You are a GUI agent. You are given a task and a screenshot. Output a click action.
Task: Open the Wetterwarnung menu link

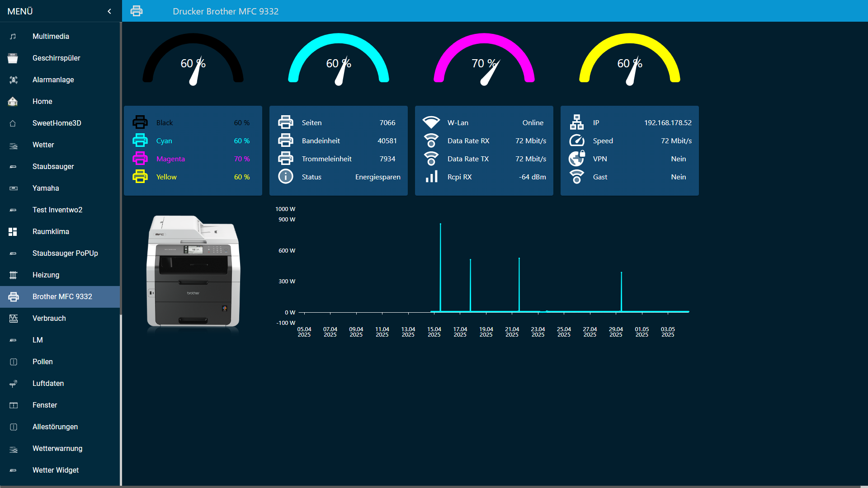(57, 448)
